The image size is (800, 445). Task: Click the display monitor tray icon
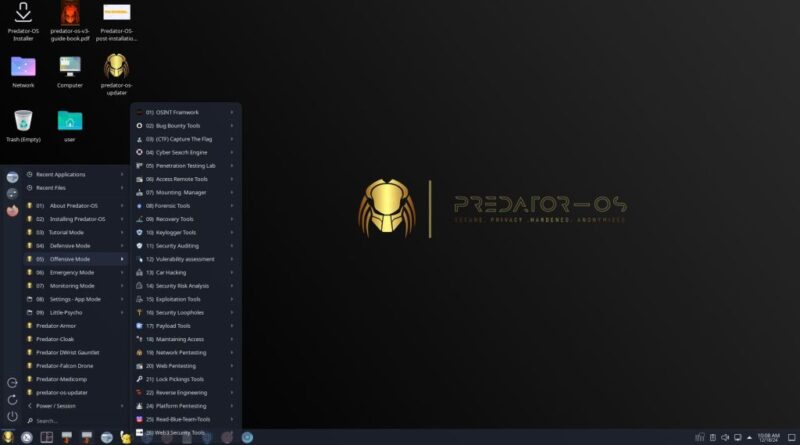737,437
